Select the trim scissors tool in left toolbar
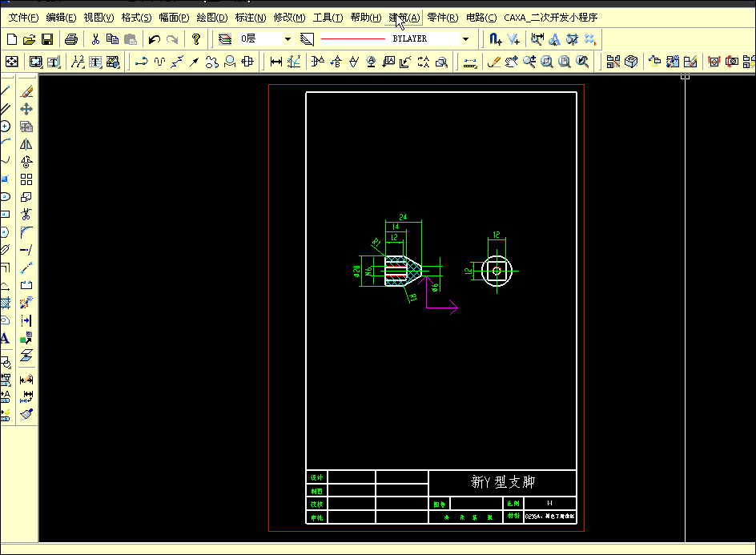Image resolution: width=756 pixels, height=555 pixels. tap(26, 215)
